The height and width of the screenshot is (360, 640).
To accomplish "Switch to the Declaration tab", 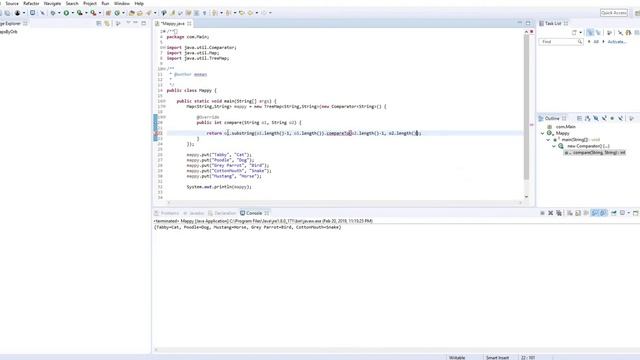I will pos(222,213).
